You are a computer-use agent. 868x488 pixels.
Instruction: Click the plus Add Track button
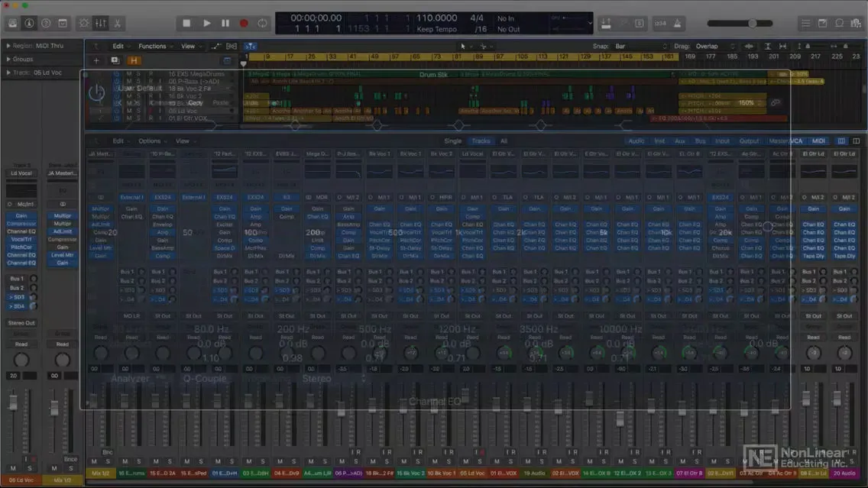click(96, 60)
